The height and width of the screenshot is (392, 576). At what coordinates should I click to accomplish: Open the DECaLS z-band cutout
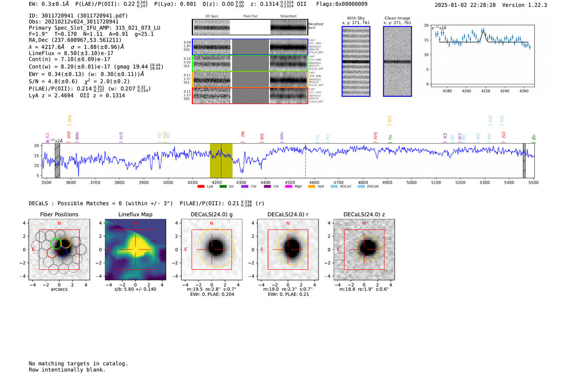pos(364,250)
